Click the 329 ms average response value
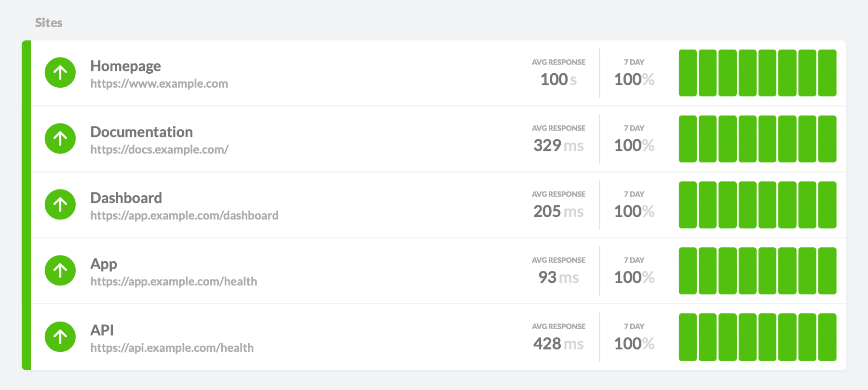868x390 pixels. [x=558, y=145]
